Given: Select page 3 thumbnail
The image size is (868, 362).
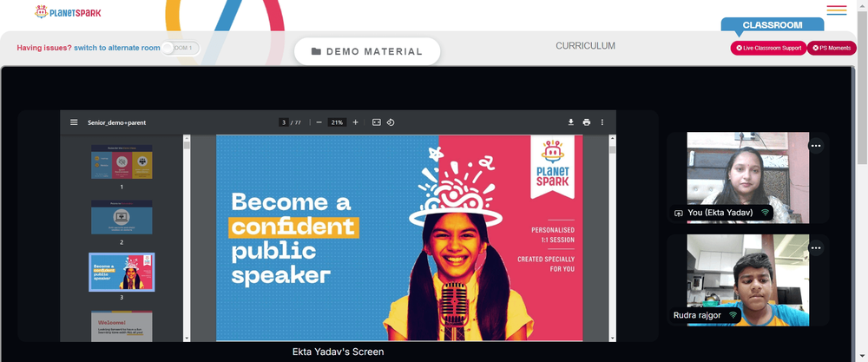Looking at the screenshot, I should [x=122, y=273].
